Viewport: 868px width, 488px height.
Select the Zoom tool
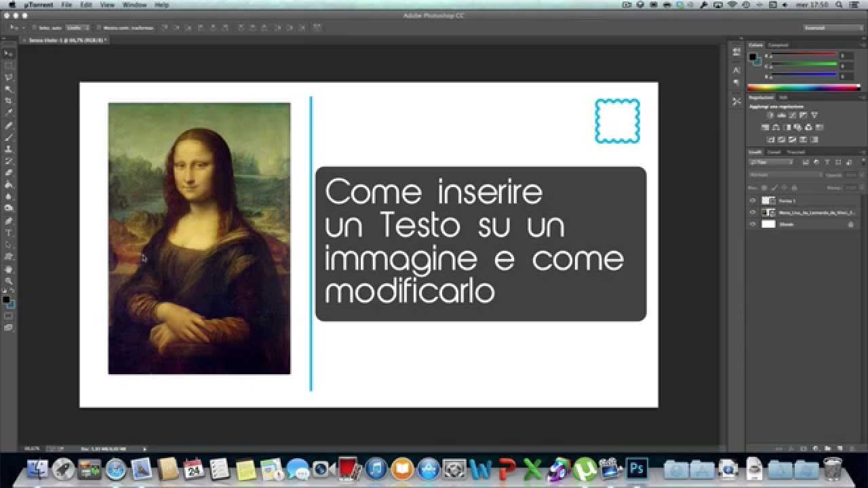(9, 281)
